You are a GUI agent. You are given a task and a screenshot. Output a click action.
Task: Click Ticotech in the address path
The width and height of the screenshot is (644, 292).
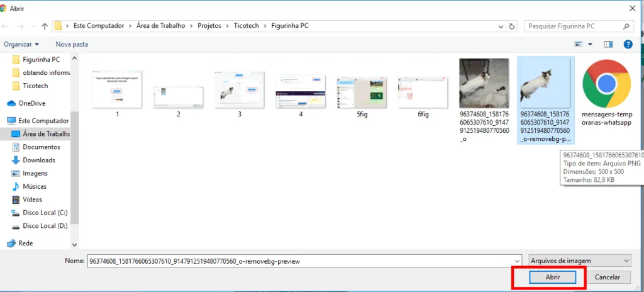click(247, 26)
